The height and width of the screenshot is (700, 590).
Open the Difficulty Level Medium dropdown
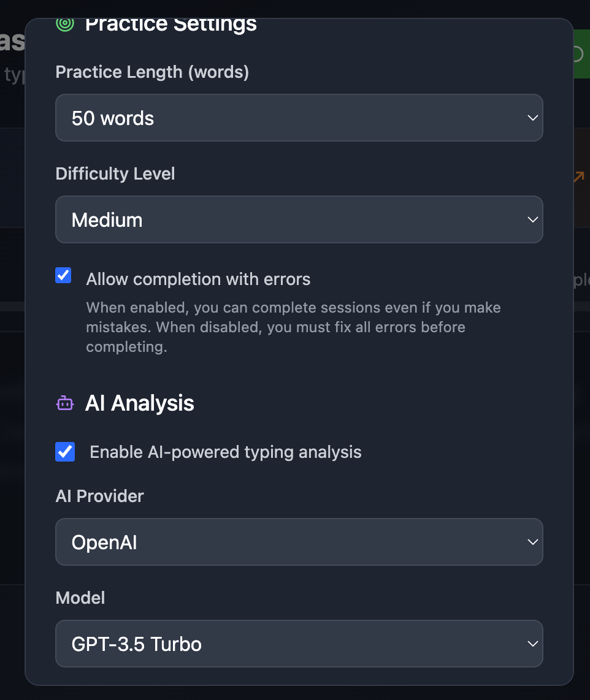[x=299, y=219]
